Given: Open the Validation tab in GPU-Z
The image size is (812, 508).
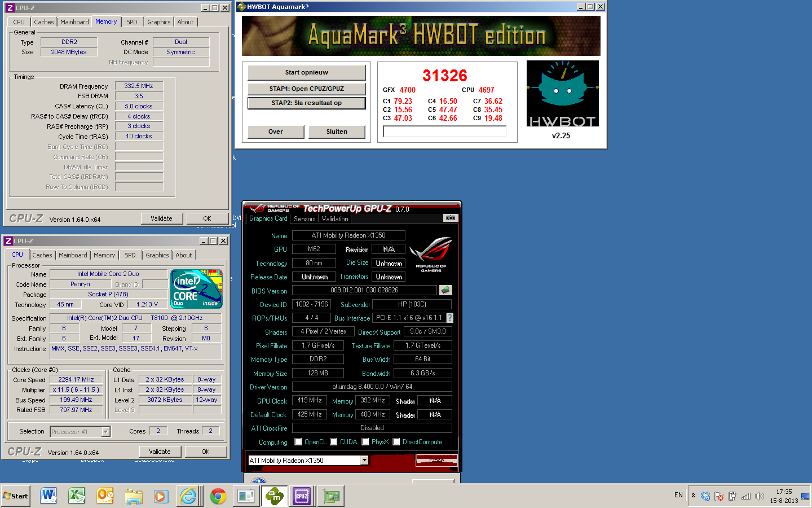Looking at the screenshot, I should [x=335, y=219].
